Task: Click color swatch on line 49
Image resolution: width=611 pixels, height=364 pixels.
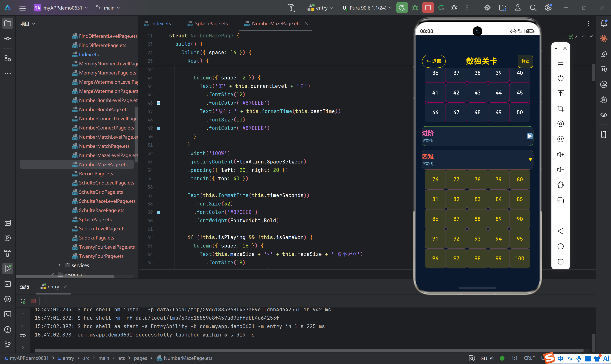Action: click(x=159, y=128)
